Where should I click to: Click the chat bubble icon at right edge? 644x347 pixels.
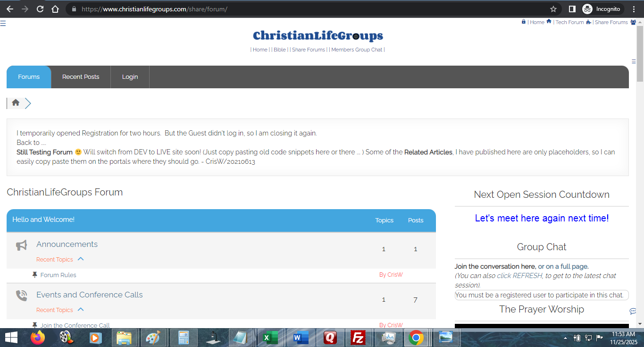633,311
